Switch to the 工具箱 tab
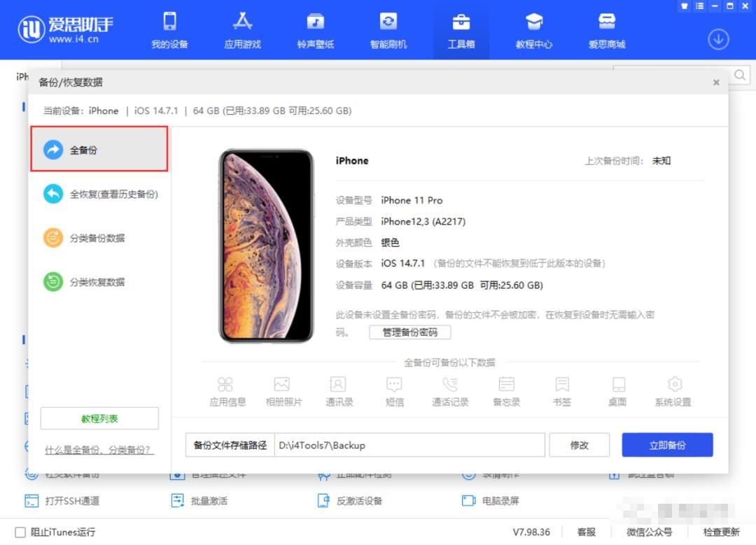Image resolution: width=756 pixels, height=545 pixels. pyautogui.click(x=461, y=30)
